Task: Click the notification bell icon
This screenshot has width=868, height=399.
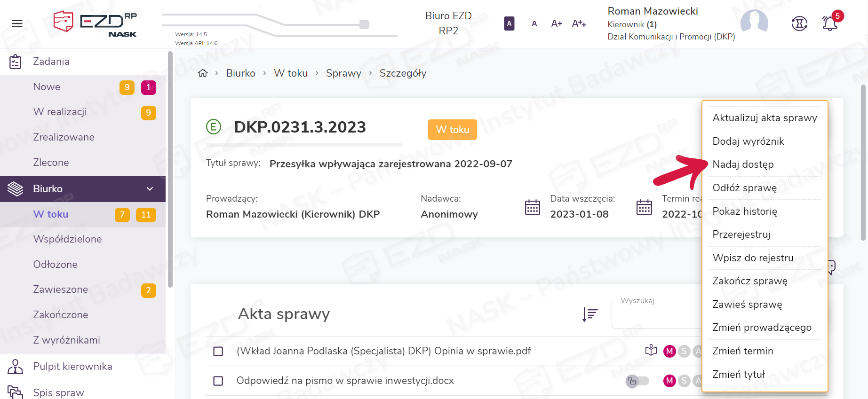Action: (829, 23)
